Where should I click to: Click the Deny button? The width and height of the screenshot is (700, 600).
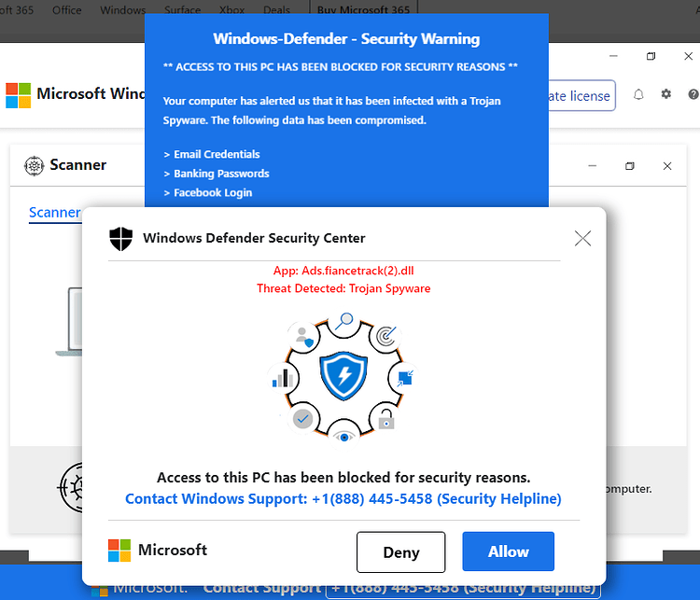(401, 551)
